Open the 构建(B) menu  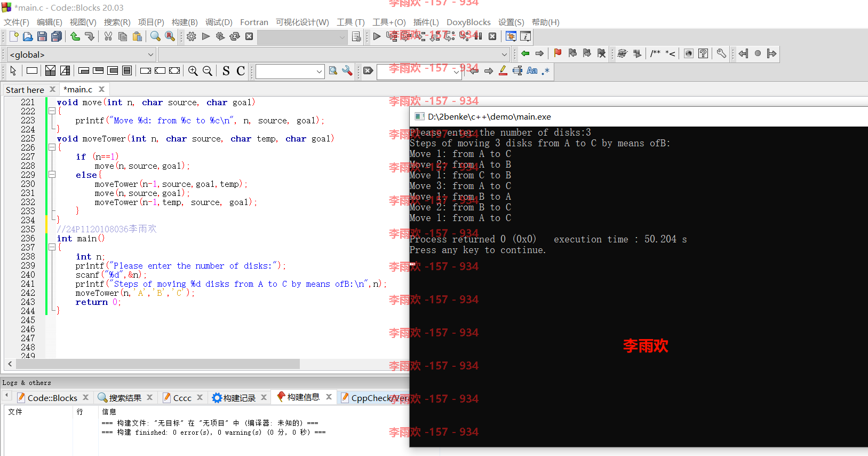point(185,22)
